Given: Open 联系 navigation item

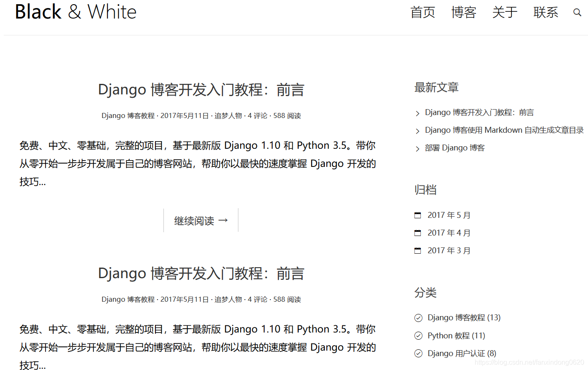Looking at the screenshot, I should pos(545,12).
